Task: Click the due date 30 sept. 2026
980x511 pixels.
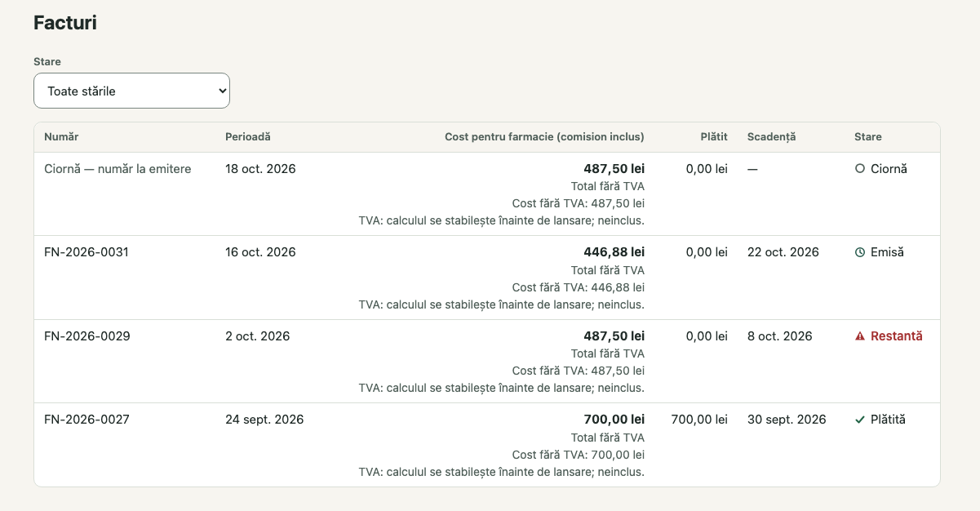Action: coord(787,420)
